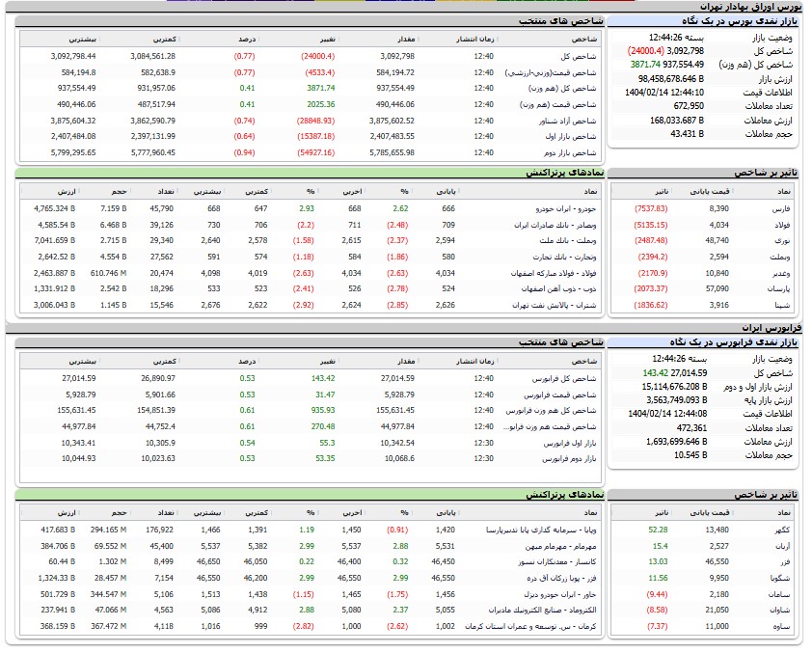Open the ساوه symbol in Farabourse index impact
Viewport: 812px width, 653px height.
pyautogui.click(x=781, y=626)
